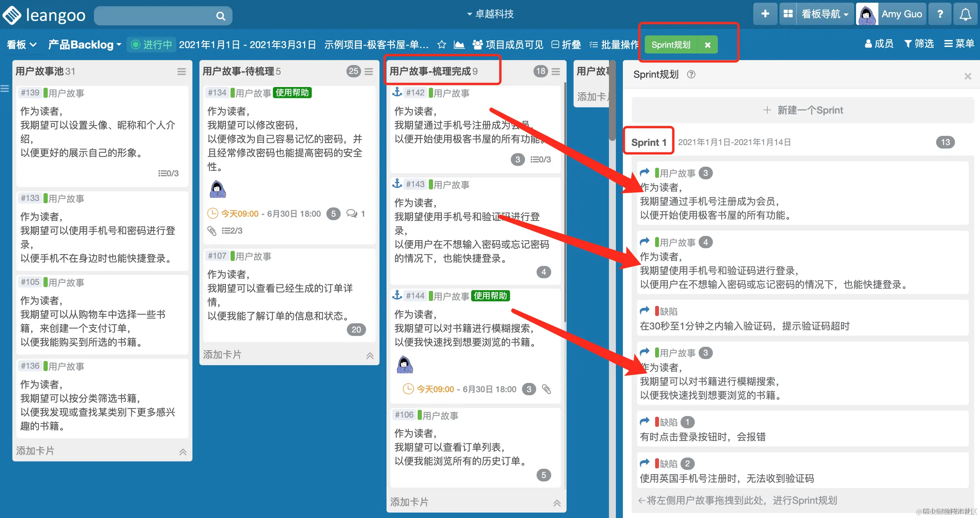Open the 产品Backlog board dropdown
Image resolution: width=980 pixels, height=518 pixels.
(x=85, y=45)
